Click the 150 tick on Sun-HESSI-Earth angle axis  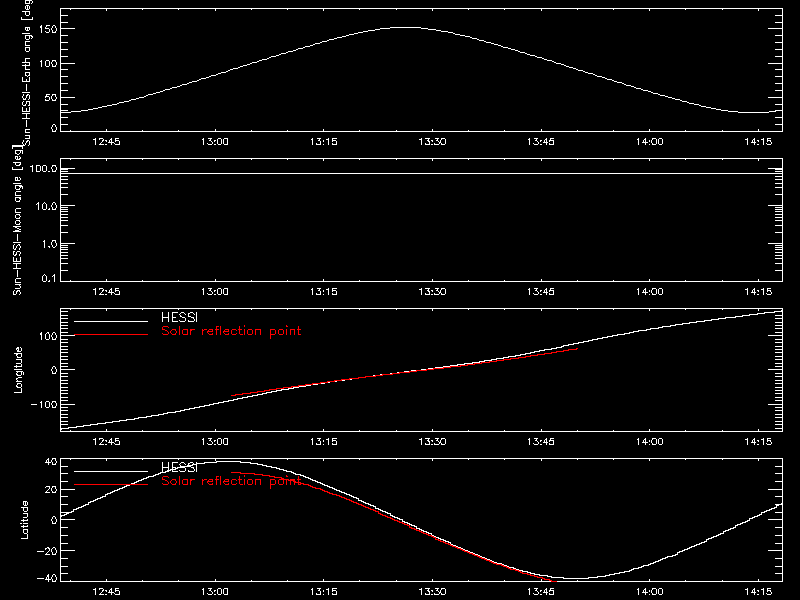47,29
